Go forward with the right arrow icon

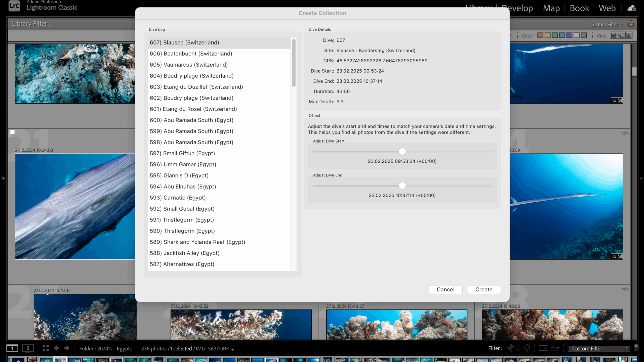point(67,348)
